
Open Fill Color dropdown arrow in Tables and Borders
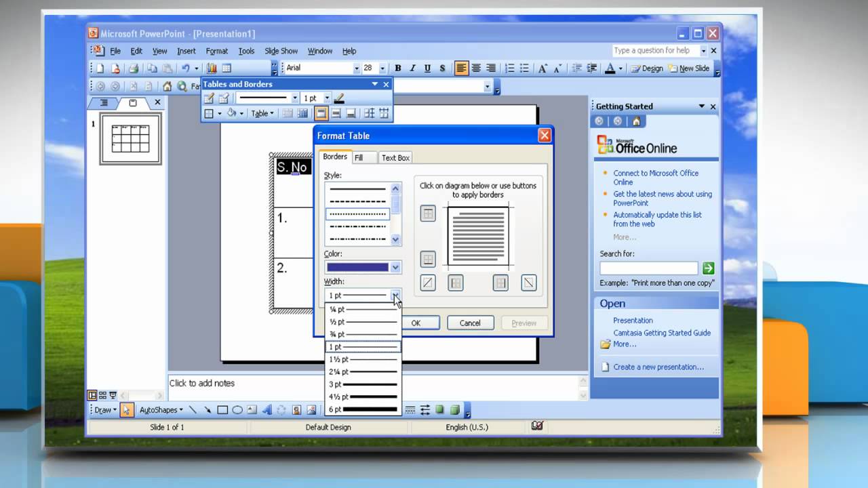click(241, 114)
